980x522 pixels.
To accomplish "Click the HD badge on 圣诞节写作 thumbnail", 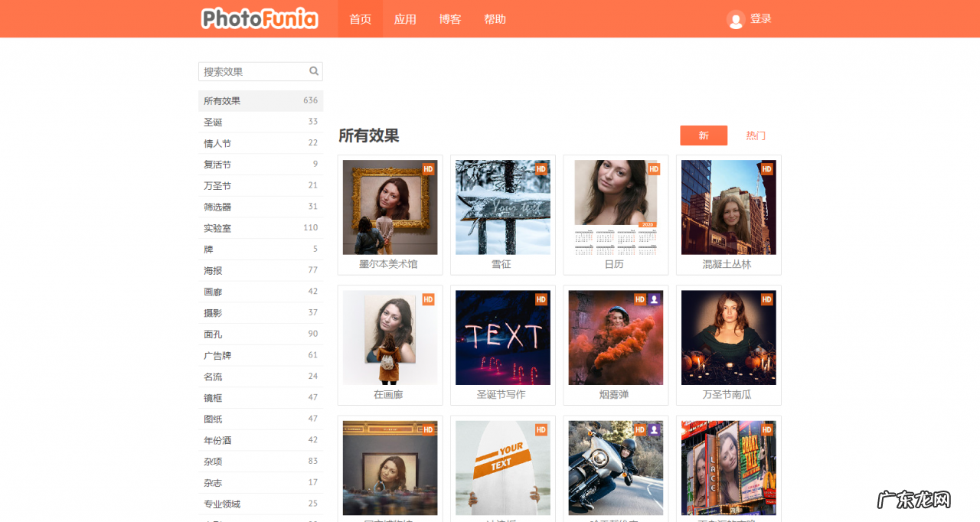I will pos(541,299).
